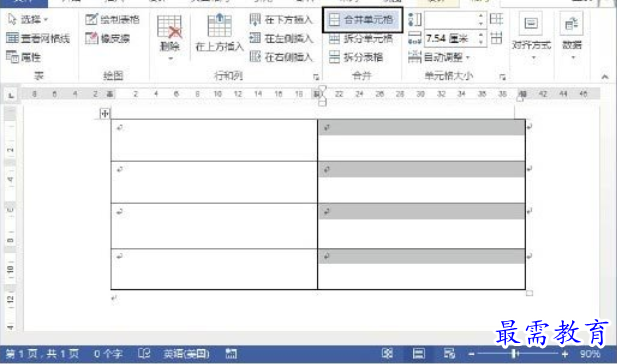Decrease column width with the down stepper

481,42
